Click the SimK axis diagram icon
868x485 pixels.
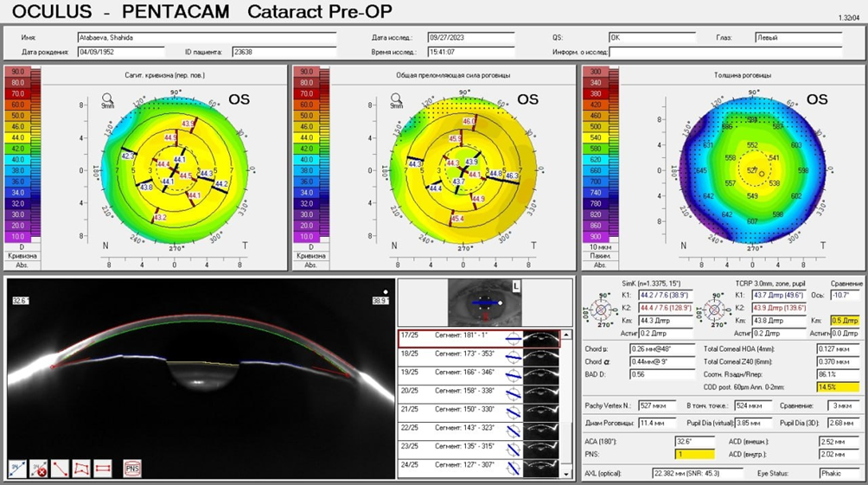[597, 307]
